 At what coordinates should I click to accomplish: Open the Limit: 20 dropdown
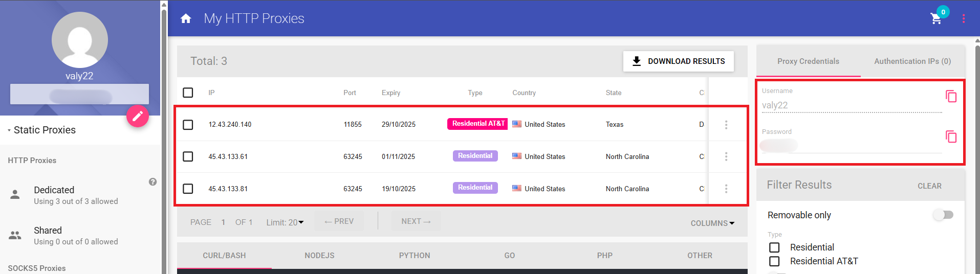tap(285, 222)
